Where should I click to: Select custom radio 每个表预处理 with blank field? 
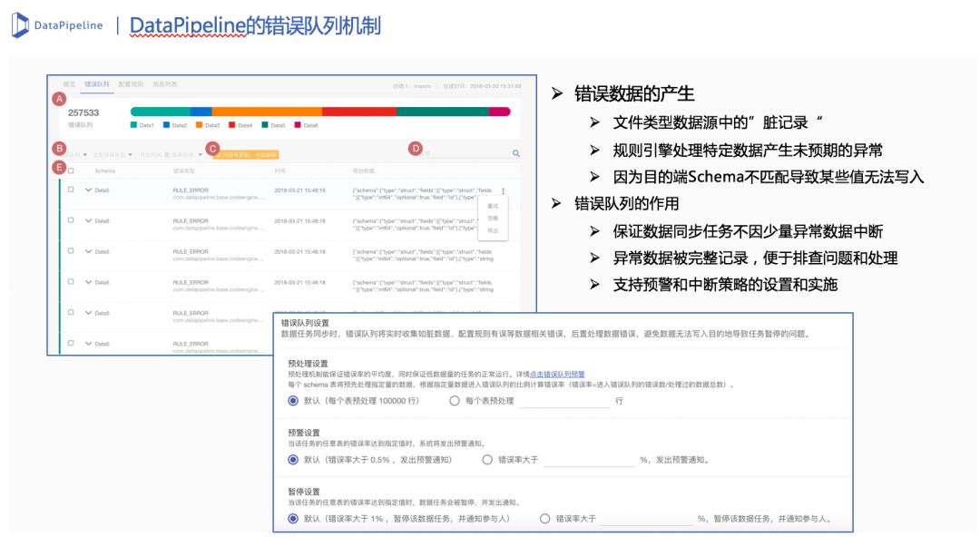coord(455,401)
